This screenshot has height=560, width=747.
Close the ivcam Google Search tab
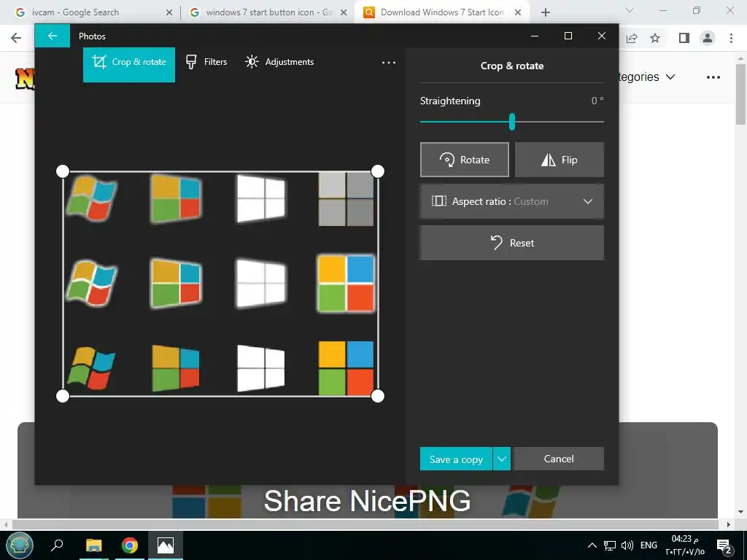[169, 13]
